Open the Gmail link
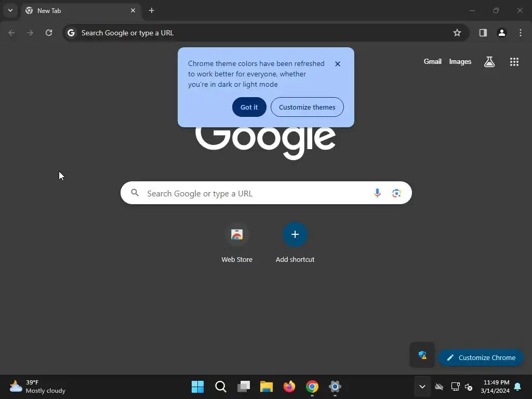532x399 pixels. point(433,61)
